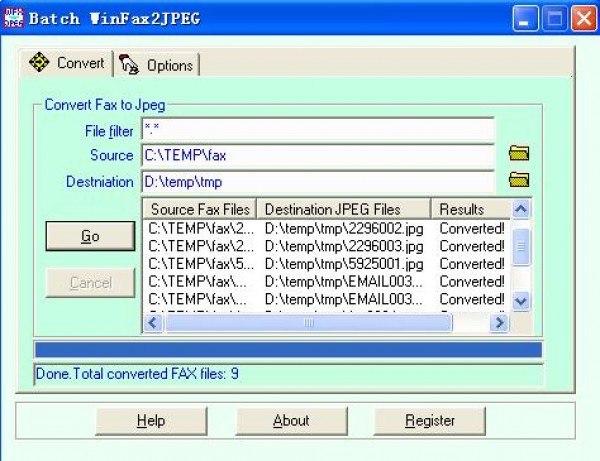The image size is (600, 461).
Task: Click the list's scroll down arrow
Action: tap(521, 301)
